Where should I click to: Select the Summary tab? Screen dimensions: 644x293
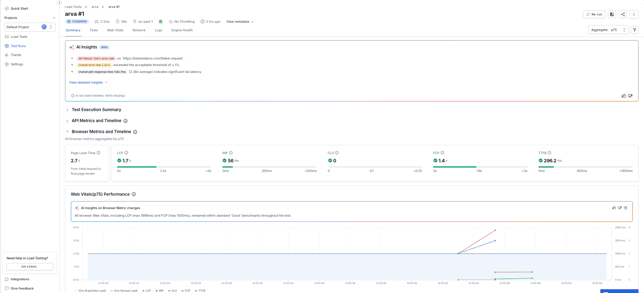[73, 30]
